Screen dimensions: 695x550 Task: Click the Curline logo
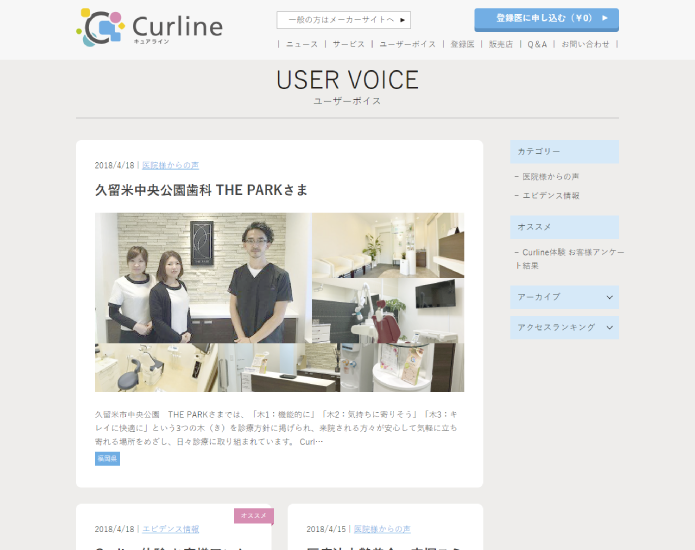[149, 27]
